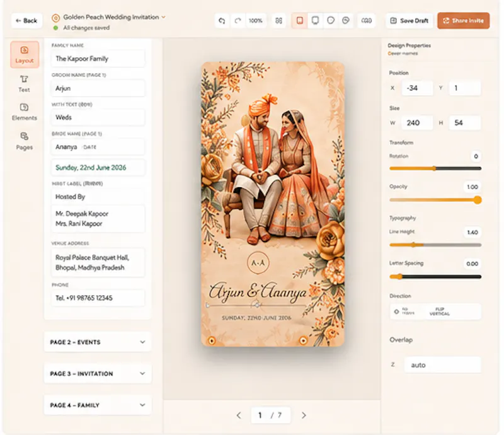Open the Elements sidebar tab
Screen dimensions: 504x435
(25, 112)
